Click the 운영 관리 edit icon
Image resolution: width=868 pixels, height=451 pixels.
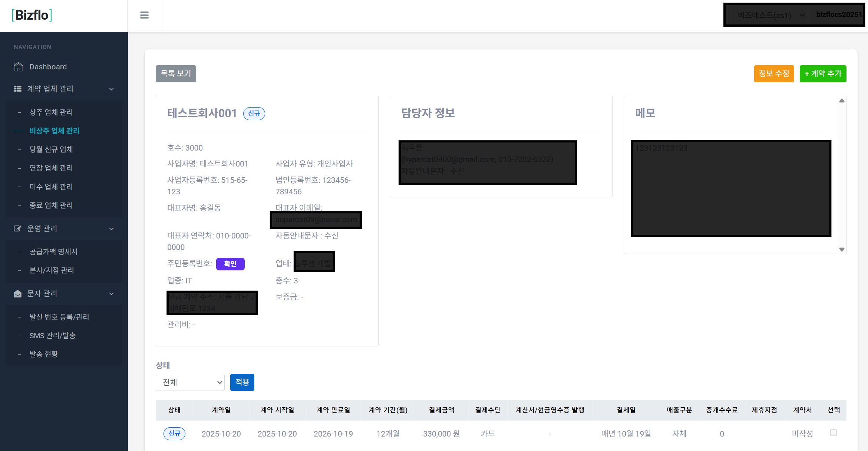coord(17,228)
